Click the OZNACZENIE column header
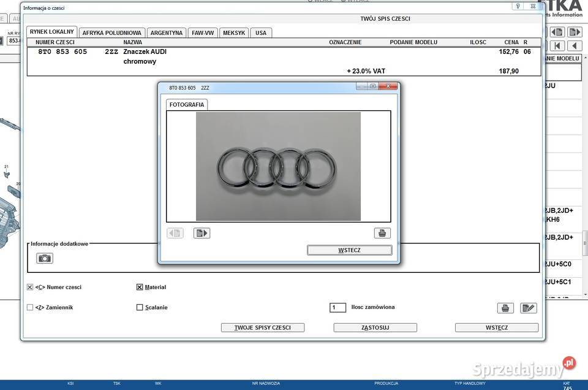The height and width of the screenshot is (390, 588). pyautogui.click(x=345, y=42)
